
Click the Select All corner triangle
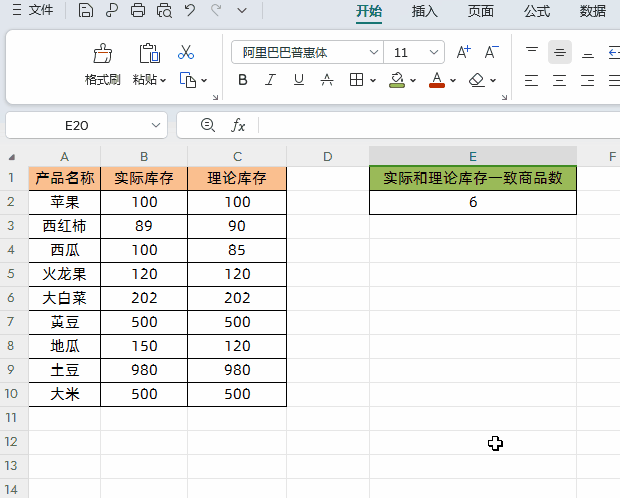(13, 157)
